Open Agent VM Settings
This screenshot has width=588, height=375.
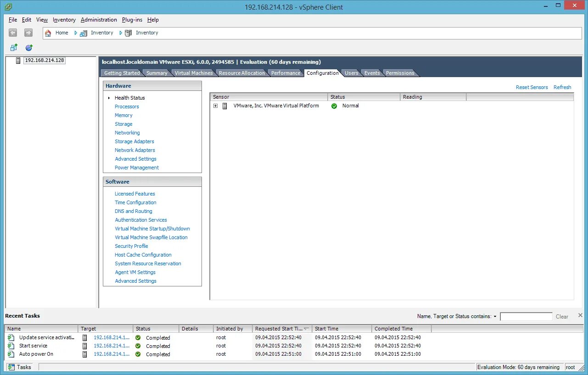pyautogui.click(x=135, y=272)
